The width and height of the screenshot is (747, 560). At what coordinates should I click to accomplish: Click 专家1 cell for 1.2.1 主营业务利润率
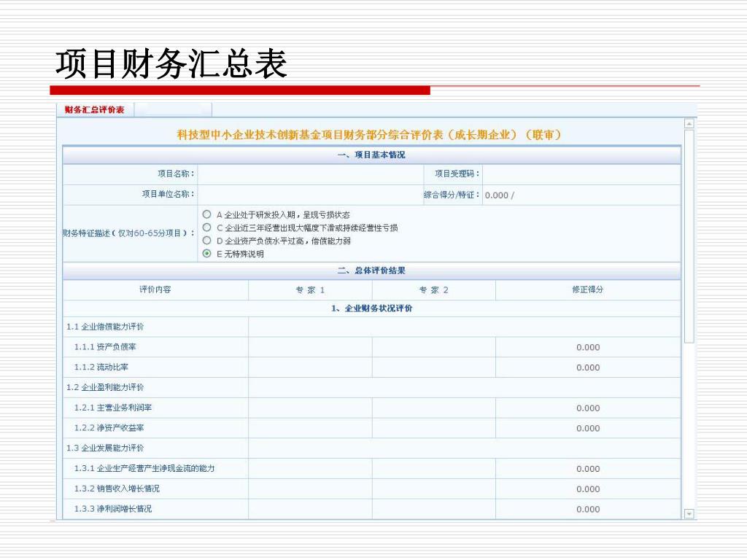[x=310, y=408]
